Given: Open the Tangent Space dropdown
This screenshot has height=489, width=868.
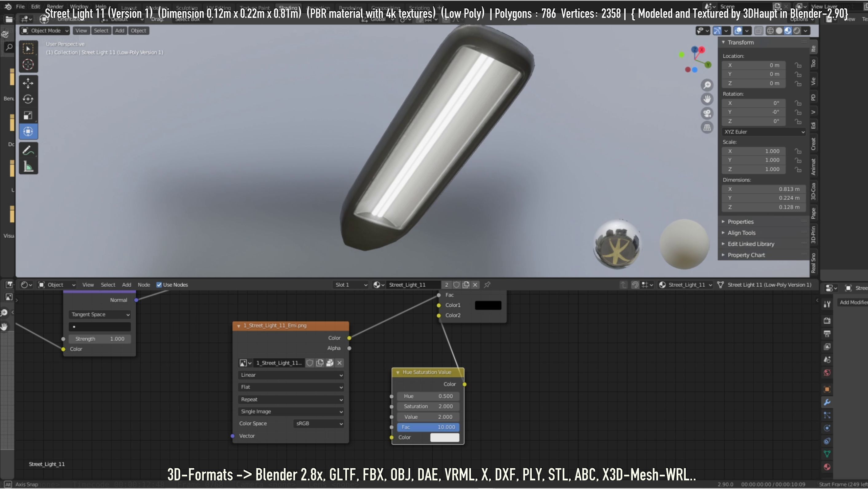Looking at the screenshot, I should point(100,314).
